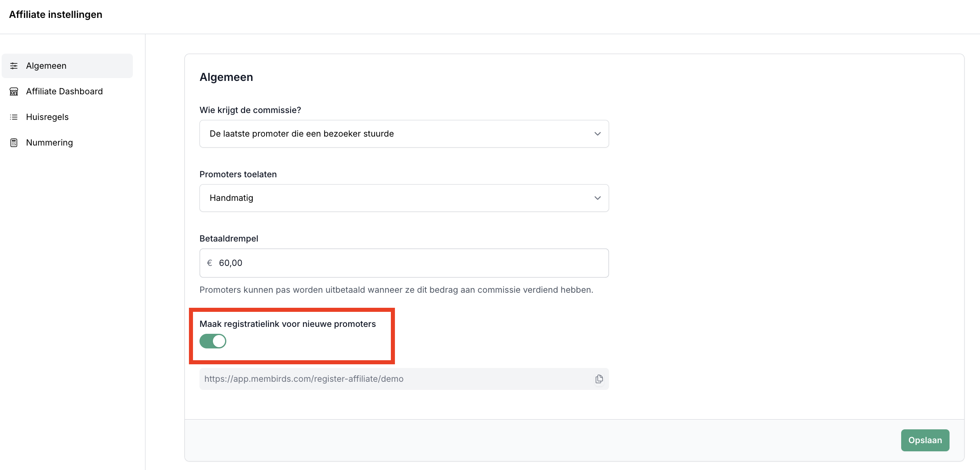Expand the 'Promoters toelaten' dropdown
980x470 pixels.
pyautogui.click(x=403, y=198)
